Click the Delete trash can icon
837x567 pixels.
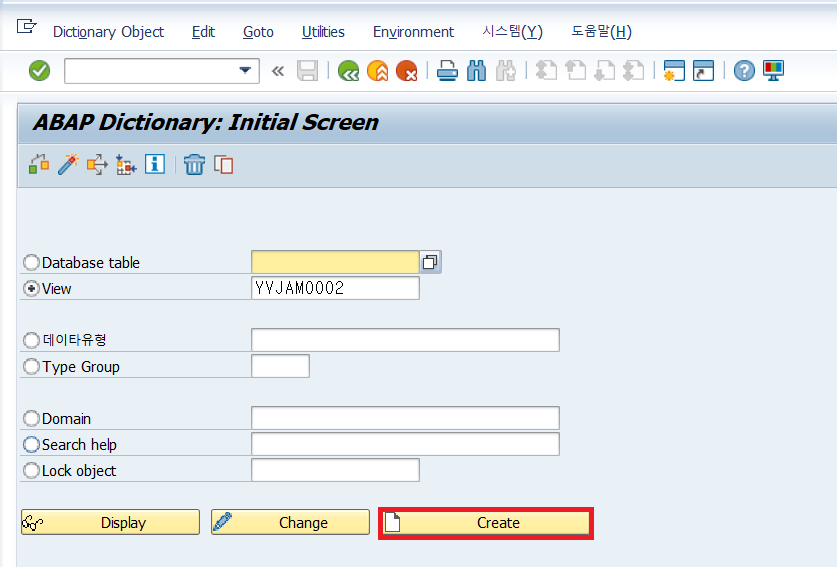pyautogui.click(x=194, y=164)
